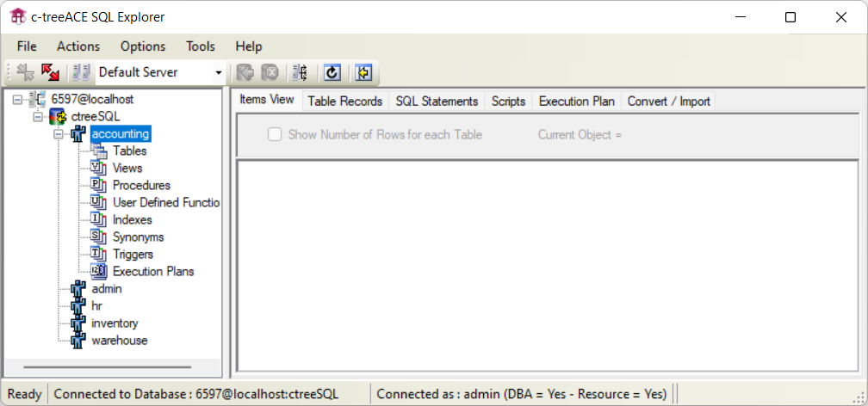
Task: Select the User Defined Functions label
Action: click(x=166, y=202)
